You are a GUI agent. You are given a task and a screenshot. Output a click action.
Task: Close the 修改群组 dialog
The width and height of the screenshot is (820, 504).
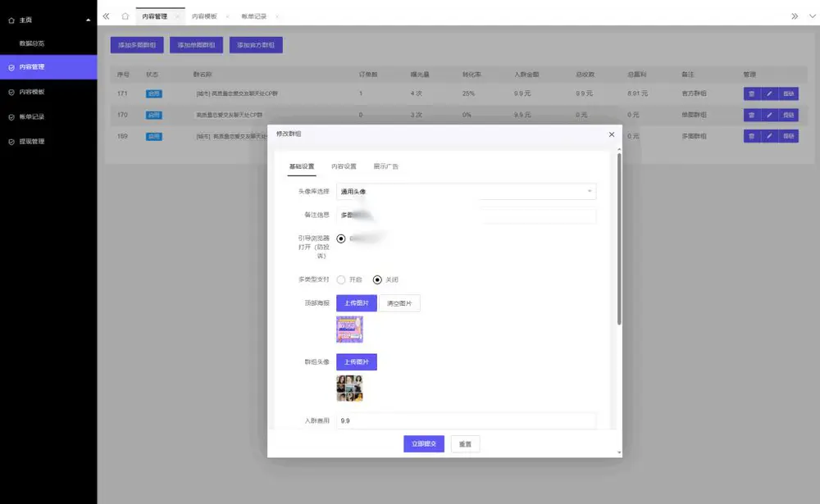pos(612,134)
